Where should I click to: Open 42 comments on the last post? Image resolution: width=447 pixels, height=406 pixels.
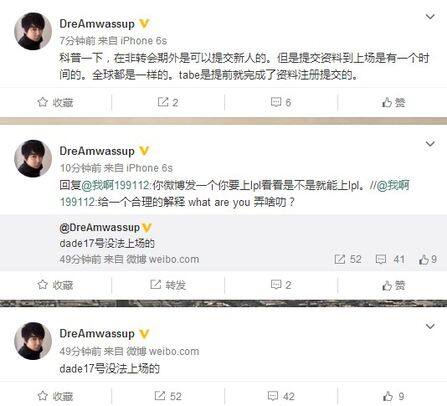pyautogui.click(x=281, y=396)
